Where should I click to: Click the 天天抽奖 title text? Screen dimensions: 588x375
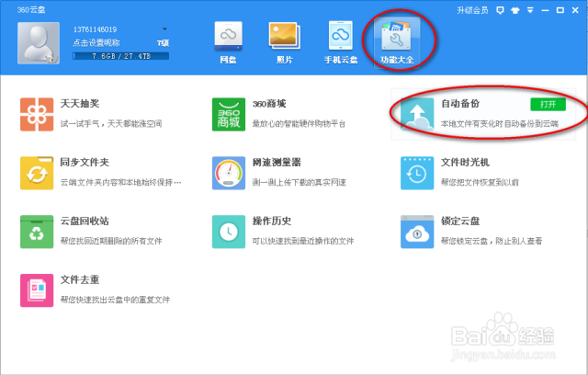pyautogui.click(x=80, y=104)
